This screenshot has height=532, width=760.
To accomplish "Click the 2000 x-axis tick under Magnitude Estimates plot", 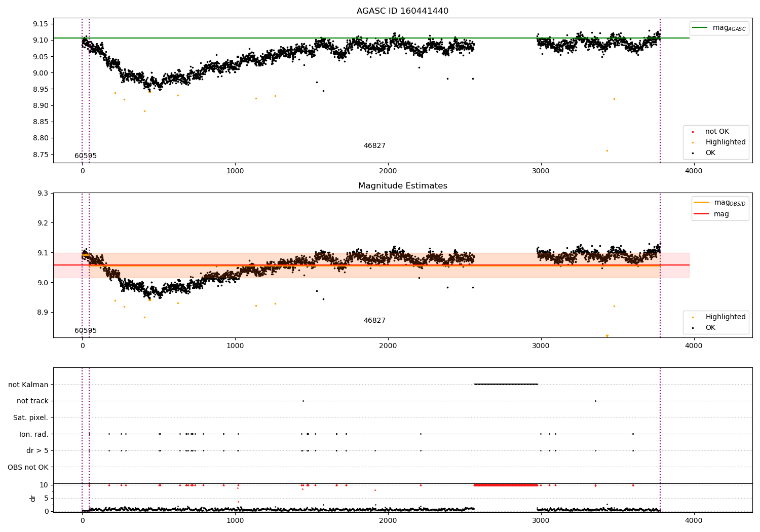I will click(x=388, y=346).
